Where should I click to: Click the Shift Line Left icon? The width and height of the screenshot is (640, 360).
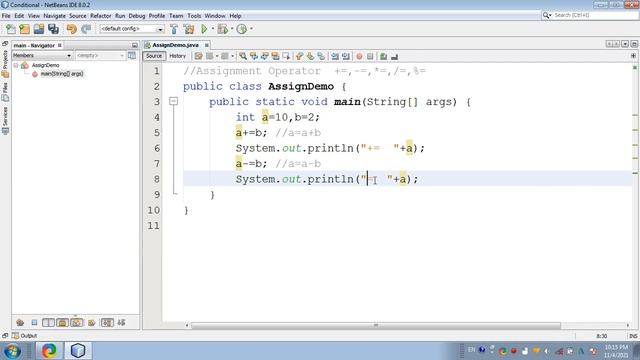335,56
